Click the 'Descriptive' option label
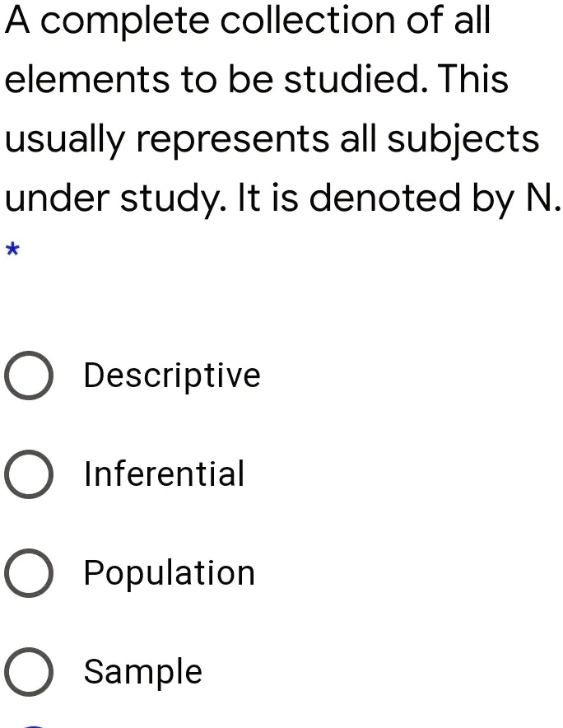 click(x=172, y=376)
